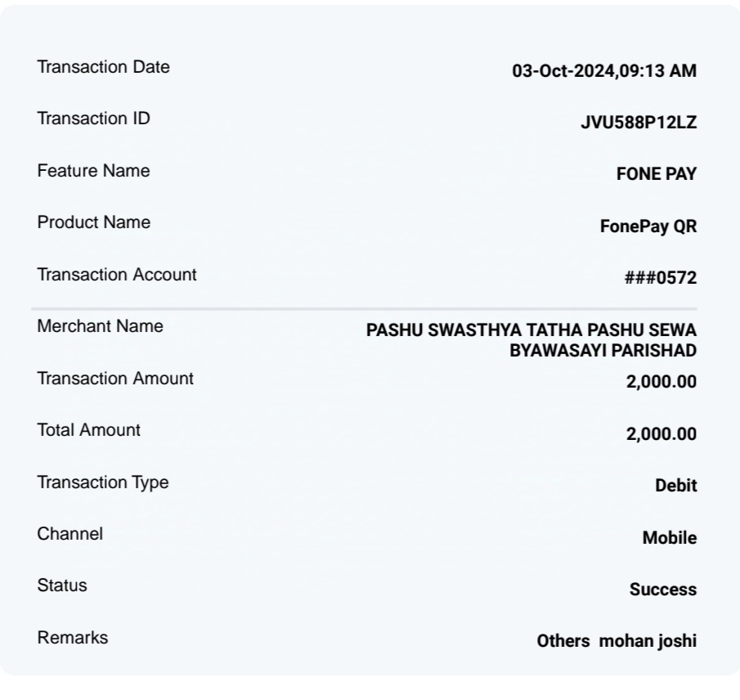Click the Transaction Account label
Image resolution: width=740 pixels, height=700 pixels.
point(117,274)
